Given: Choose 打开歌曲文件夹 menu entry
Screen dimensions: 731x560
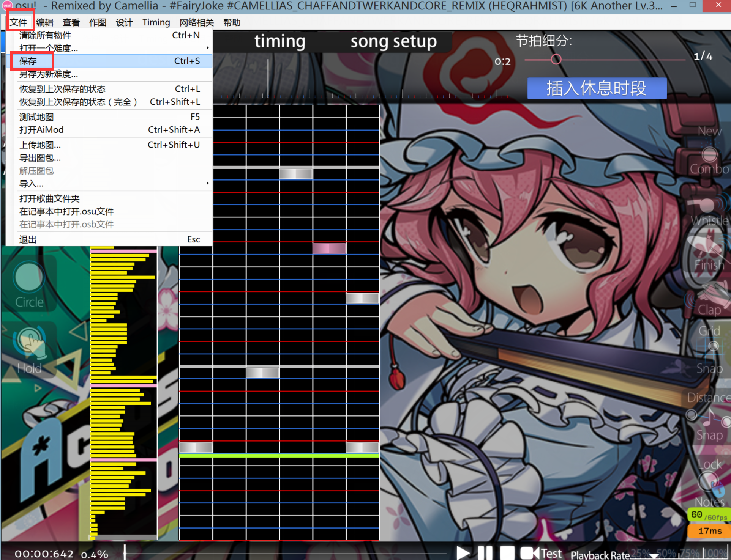Looking at the screenshot, I should tap(109, 198).
